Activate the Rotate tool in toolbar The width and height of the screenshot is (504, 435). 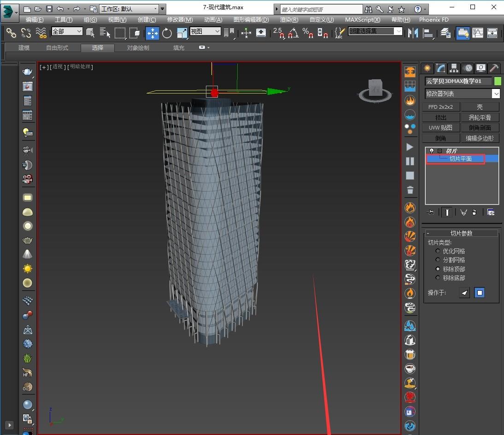tap(167, 33)
